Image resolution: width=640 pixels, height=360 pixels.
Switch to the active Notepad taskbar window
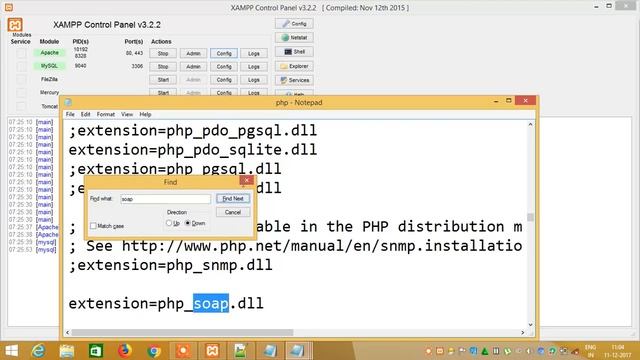tap(298, 351)
